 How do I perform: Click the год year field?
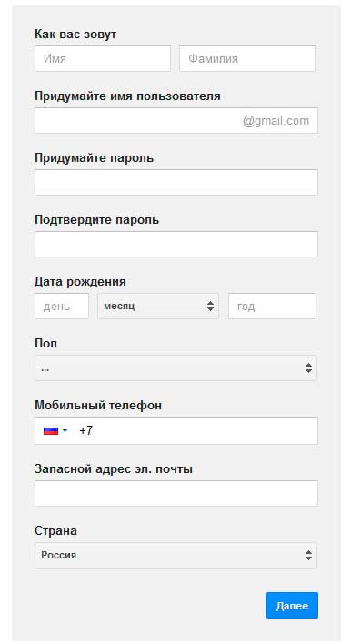point(272,306)
